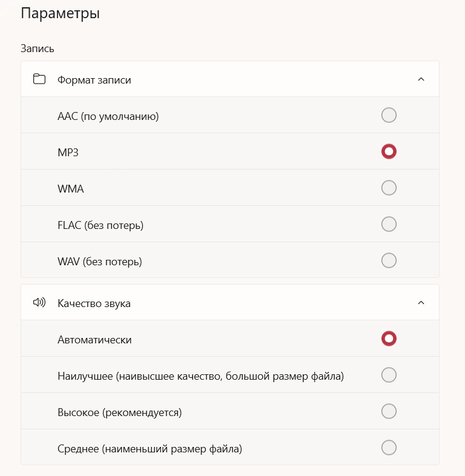Click the Качество звука header label

[94, 303]
